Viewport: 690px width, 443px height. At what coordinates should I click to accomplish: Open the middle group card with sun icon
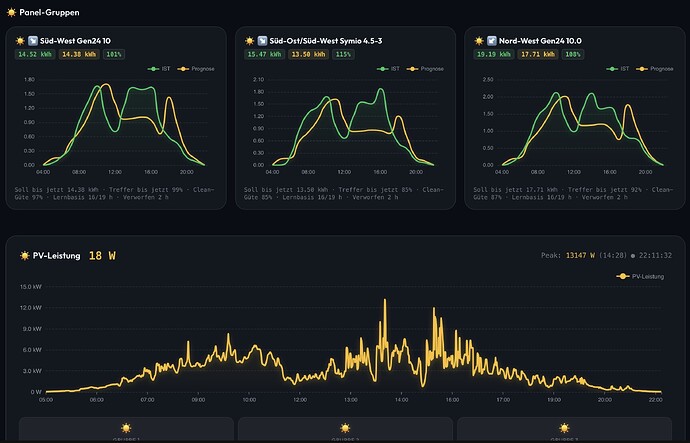(x=345, y=430)
